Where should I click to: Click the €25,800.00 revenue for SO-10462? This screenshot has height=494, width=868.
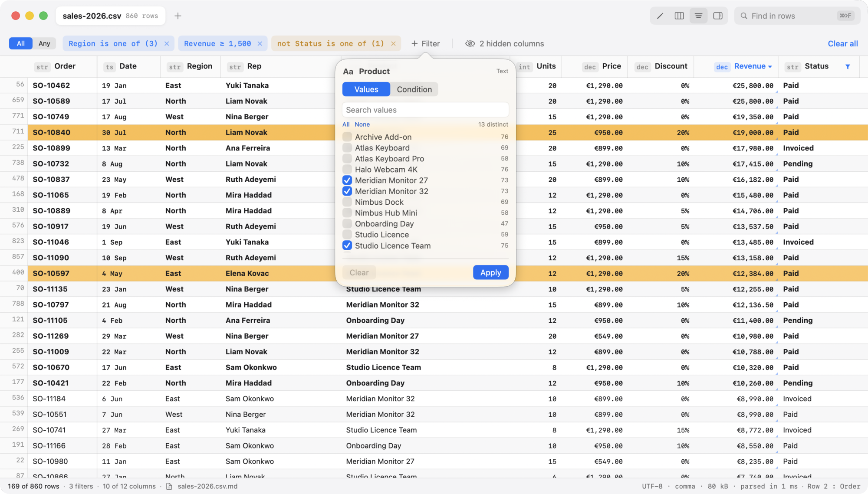pos(753,85)
